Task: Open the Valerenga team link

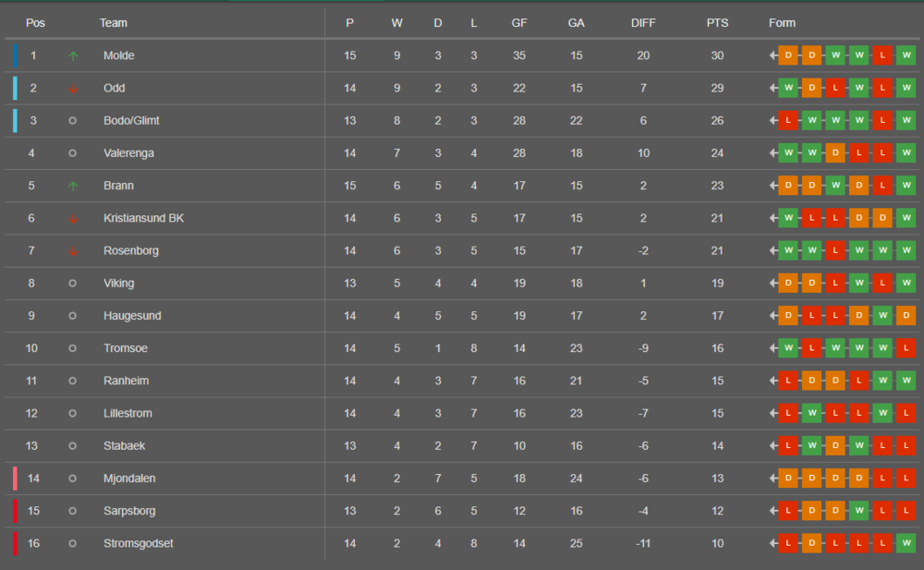Action: pyautogui.click(x=128, y=153)
